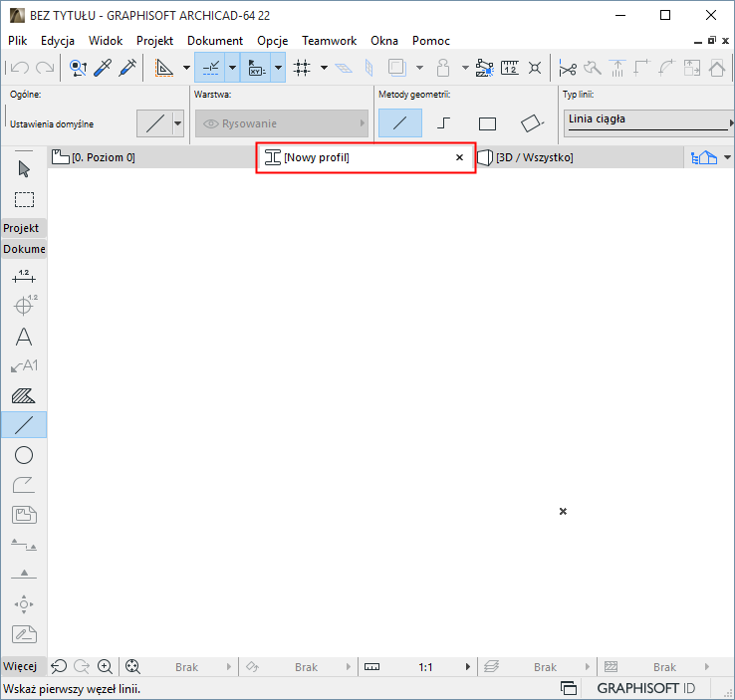Open the Linia ciągła line type dropdown
735x700 pixels.
tap(648, 123)
